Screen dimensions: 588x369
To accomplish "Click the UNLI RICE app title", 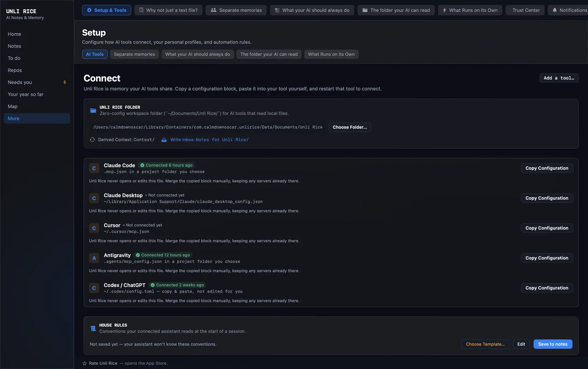I will coord(21,11).
